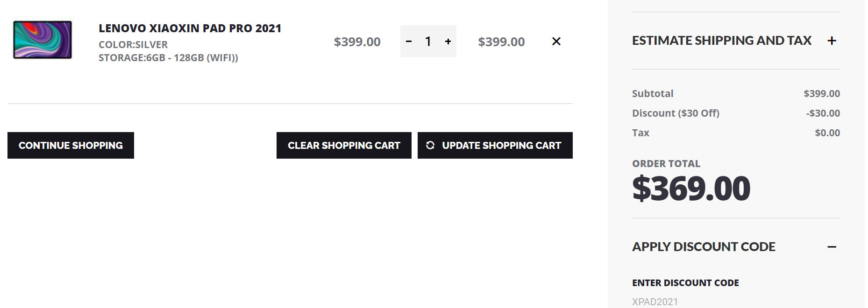This screenshot has width=868, height=308.
Task: Click the $369.00 order total amount
Action: pos(691,189)
